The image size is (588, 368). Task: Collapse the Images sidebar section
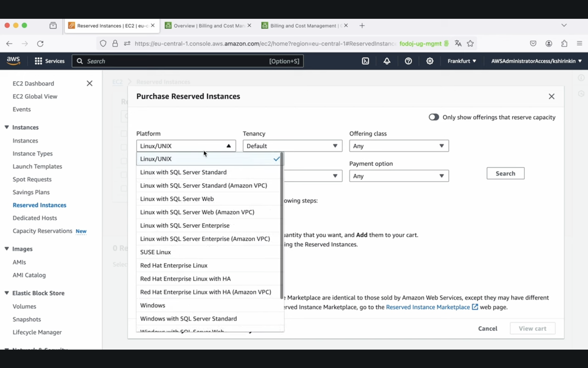pos(7,249)
